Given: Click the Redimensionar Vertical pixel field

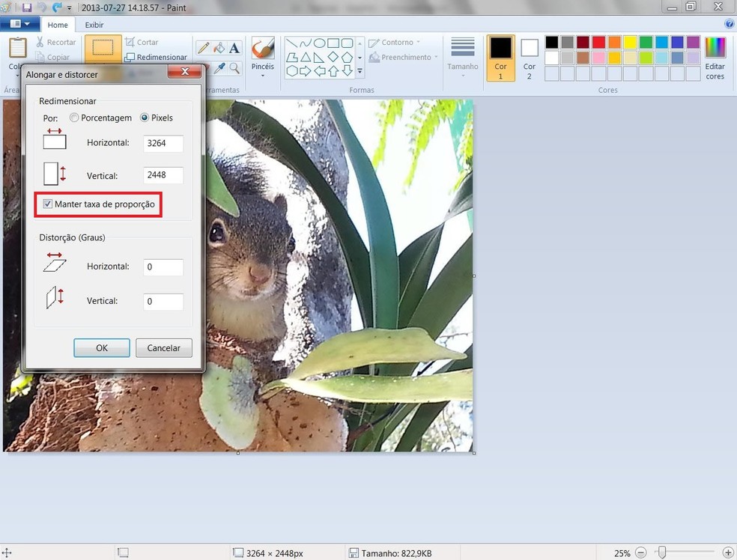Looking at the screenshot, I should (163, 175).
